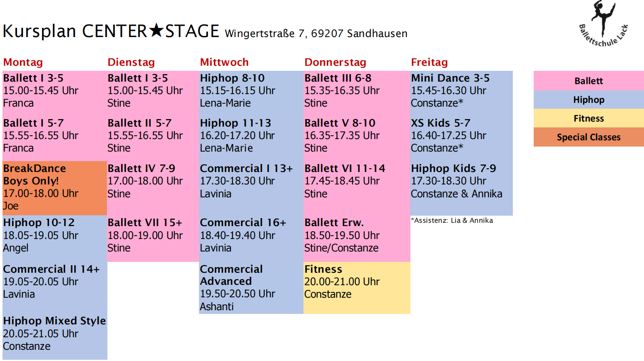The image size is (644, 361).
Task: Click the Ballettschule Lack dancer logo
Action: pyautogui.click(x=604, y=24)
